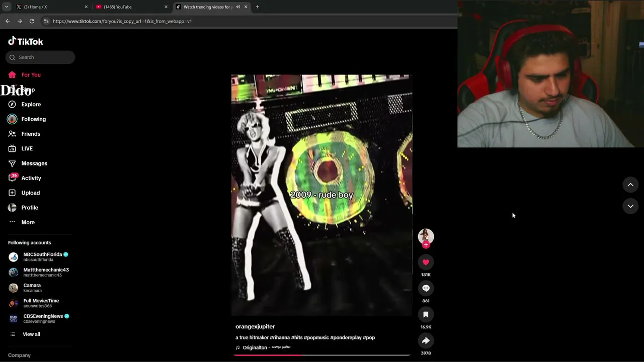Save the video with the bookmark

click(x=426, y=314)
